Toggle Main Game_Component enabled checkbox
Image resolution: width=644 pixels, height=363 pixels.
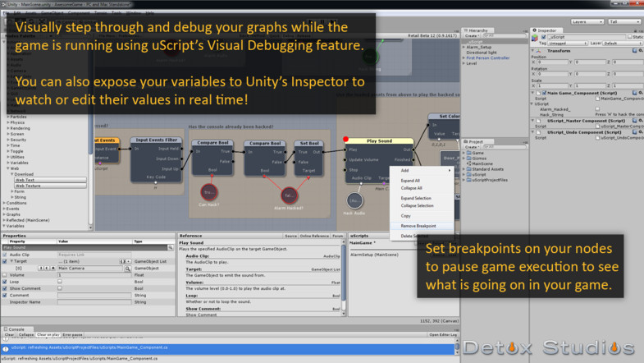(x=544, y=93)
